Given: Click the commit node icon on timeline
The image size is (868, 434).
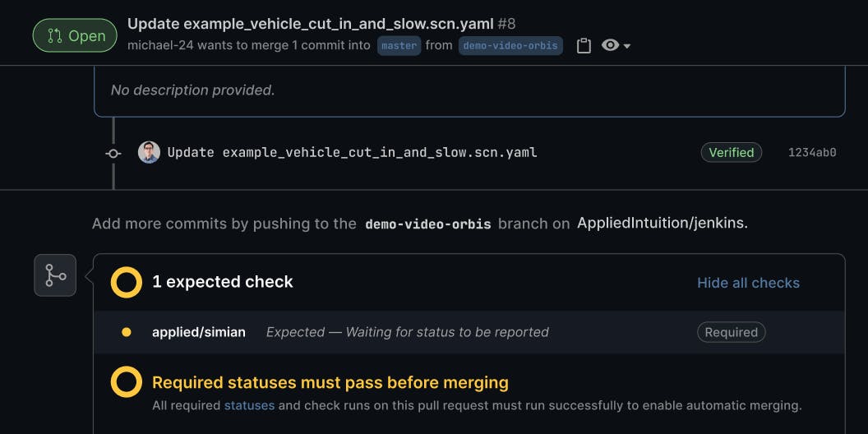Looking at the screenshot, I should 113,153.
